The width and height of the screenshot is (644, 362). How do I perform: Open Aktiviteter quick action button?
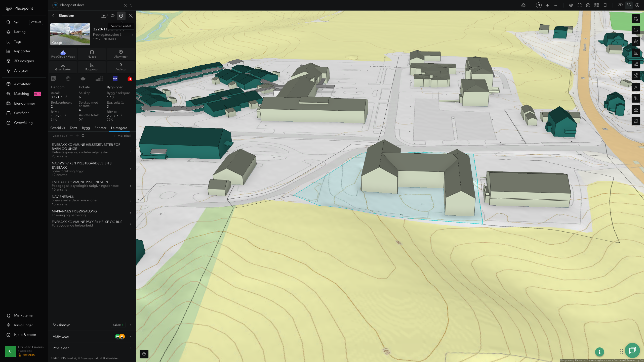[121, 54]
